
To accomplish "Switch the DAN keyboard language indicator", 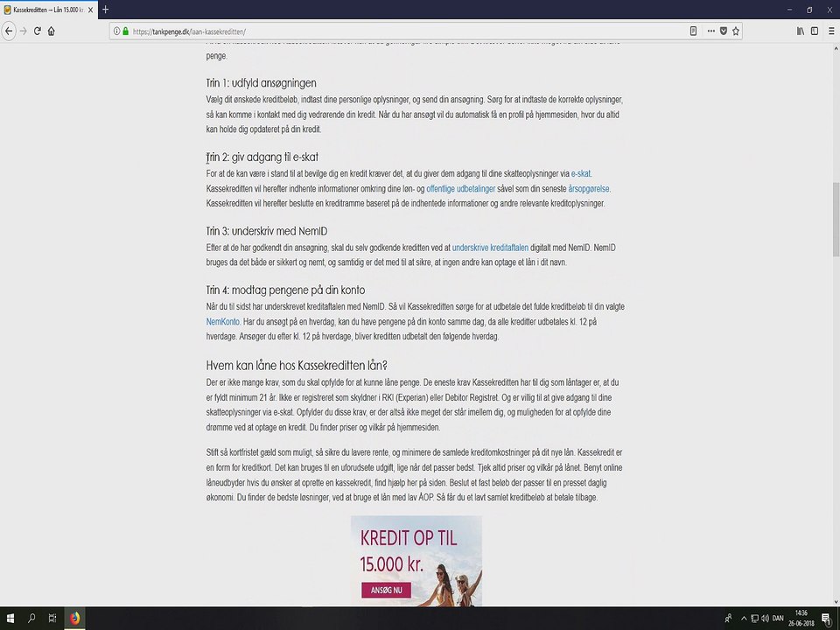I will [778, 619].
